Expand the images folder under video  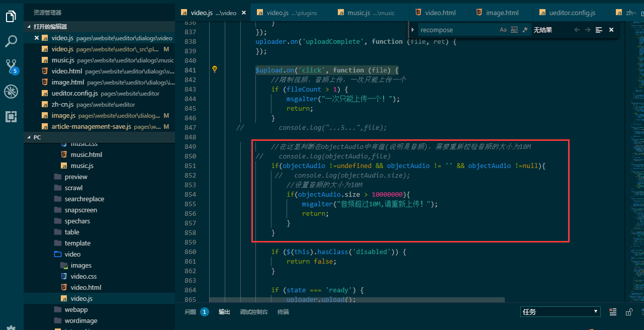80,265
